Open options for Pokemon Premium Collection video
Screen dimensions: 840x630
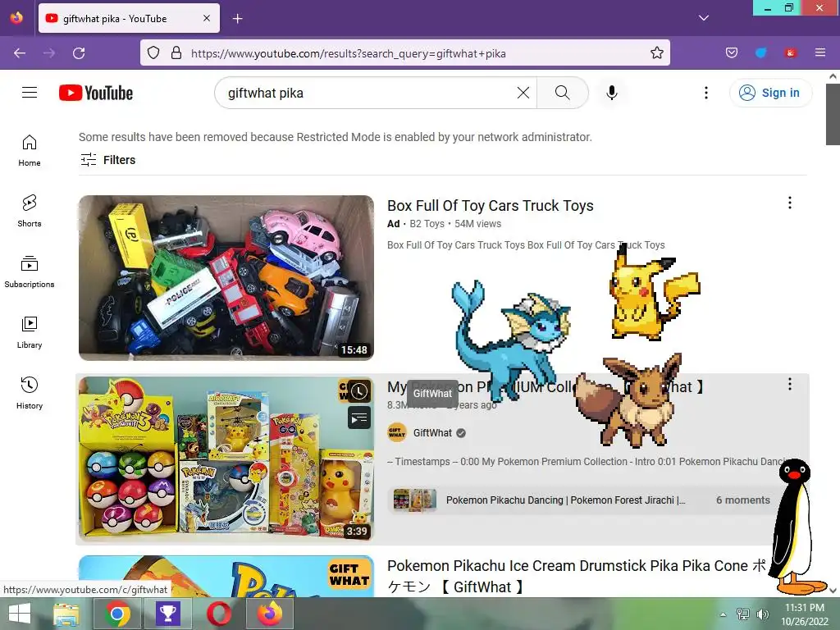pyautogui.click(x=790, y=384)
